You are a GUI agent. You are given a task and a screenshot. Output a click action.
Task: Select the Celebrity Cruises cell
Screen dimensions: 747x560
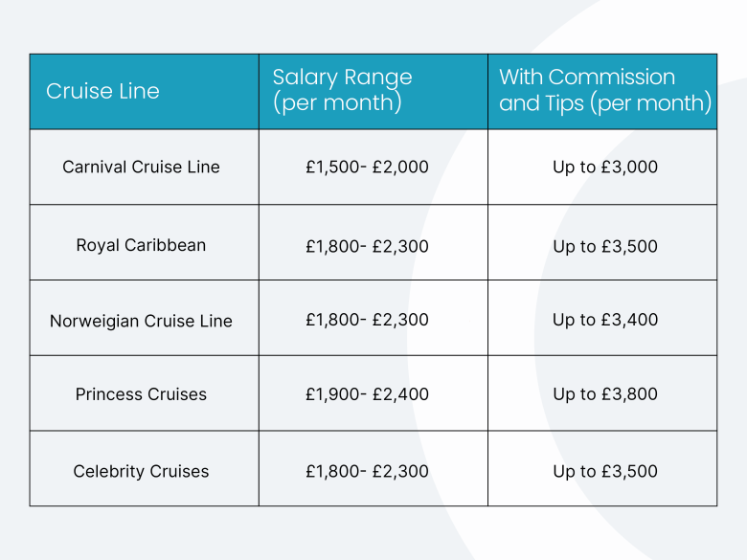point(145,468)
